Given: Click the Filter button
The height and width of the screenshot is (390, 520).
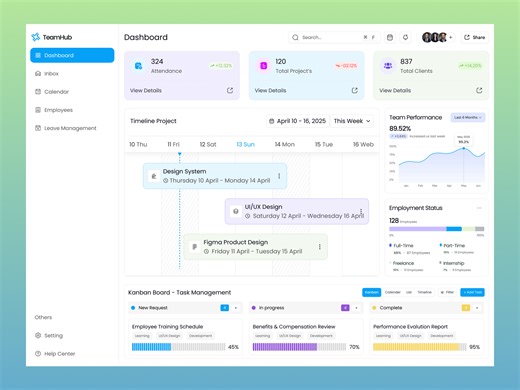Looking at the screenshot, I should click(447, 292).
